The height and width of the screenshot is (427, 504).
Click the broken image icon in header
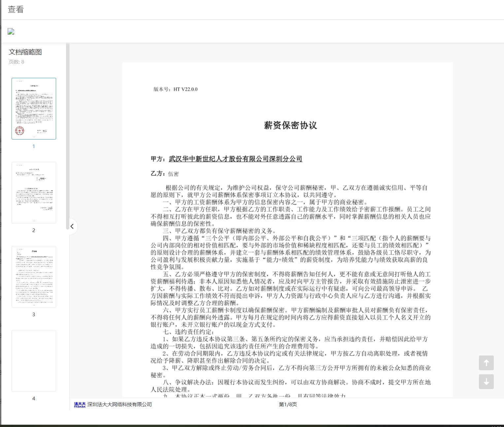coord(11,32)
